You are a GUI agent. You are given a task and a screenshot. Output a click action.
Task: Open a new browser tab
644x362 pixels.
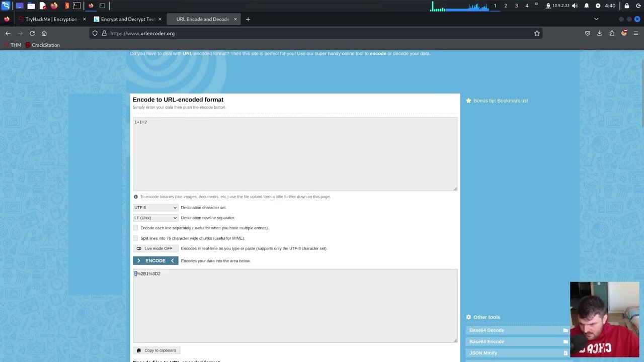(x=248, y=19)
